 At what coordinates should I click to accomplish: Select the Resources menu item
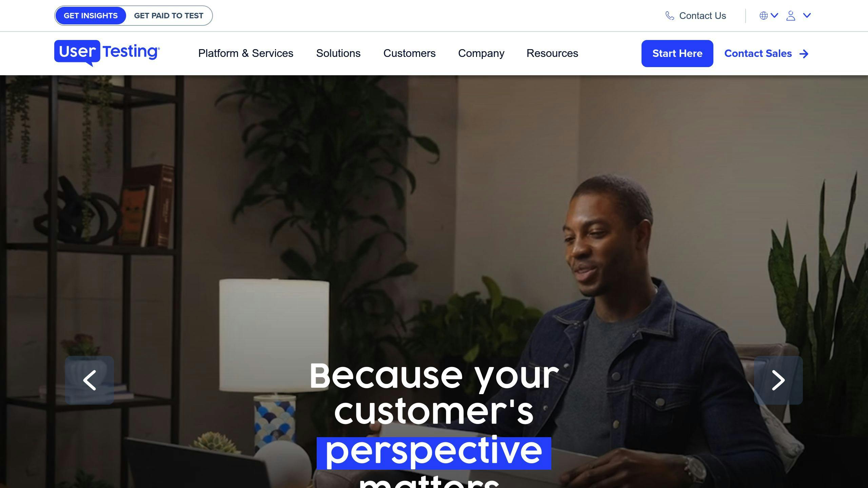tap(552, 53)
